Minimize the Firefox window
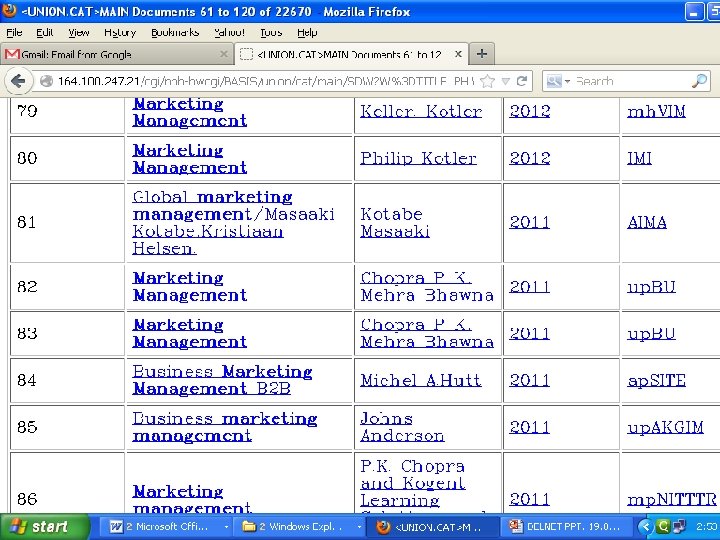Screen dimensions: 720x540 pyautogui.click(x=694, y=11)
